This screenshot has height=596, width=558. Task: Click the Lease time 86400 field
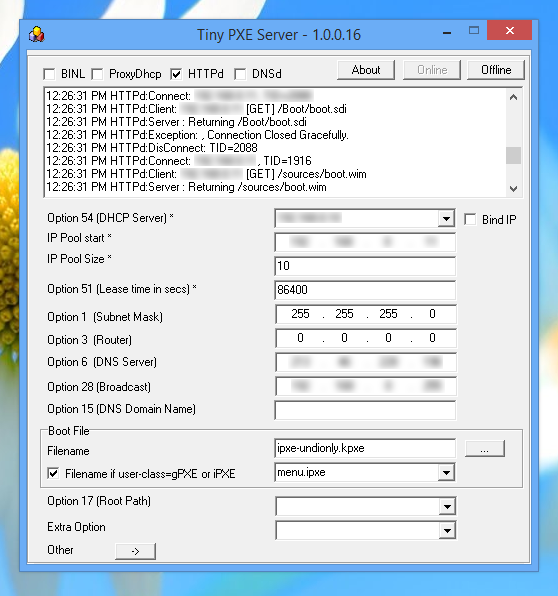click(365, 290)
